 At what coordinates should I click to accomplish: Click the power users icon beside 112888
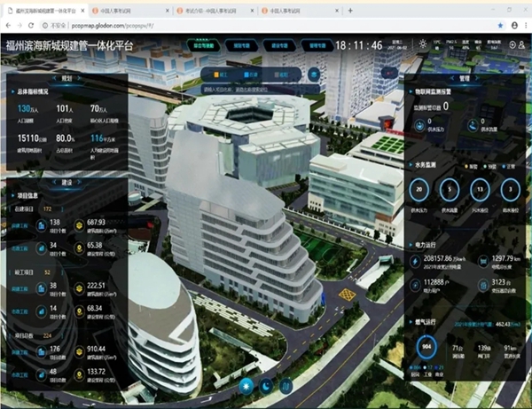click(415, 286)
